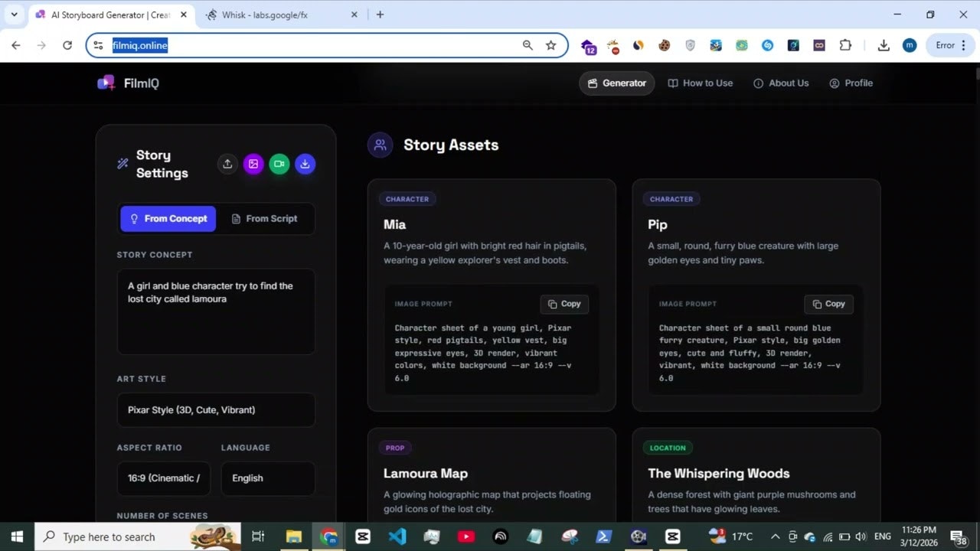Close the Whisk browser tab
The height and width of the screenshot is (551, 980).
(354, 15)
